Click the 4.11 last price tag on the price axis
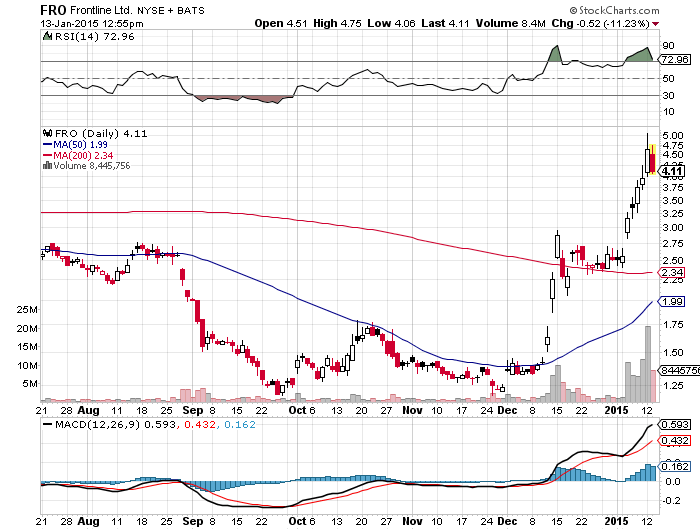The width and height of the screenshot is (700, 530). point(672,171)
